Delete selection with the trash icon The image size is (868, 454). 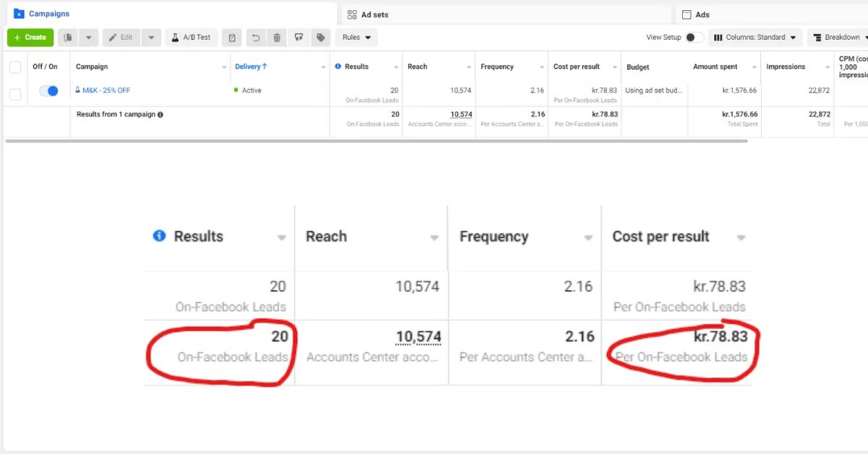click(277, 38)
